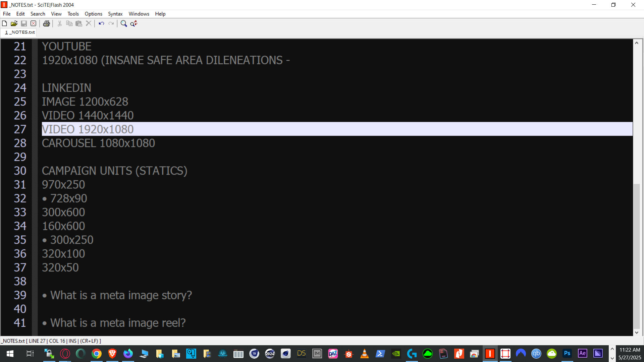Click the line '300x600'
Viewport: 644px width, 362px height.
coord(63,212)
